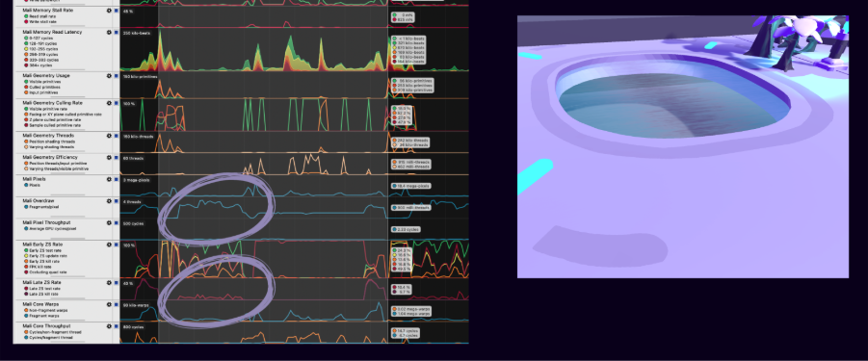Open settings gear for Mali Memory Read Latency
This screenshot has width=868, height=361.
tap(109, 32)
